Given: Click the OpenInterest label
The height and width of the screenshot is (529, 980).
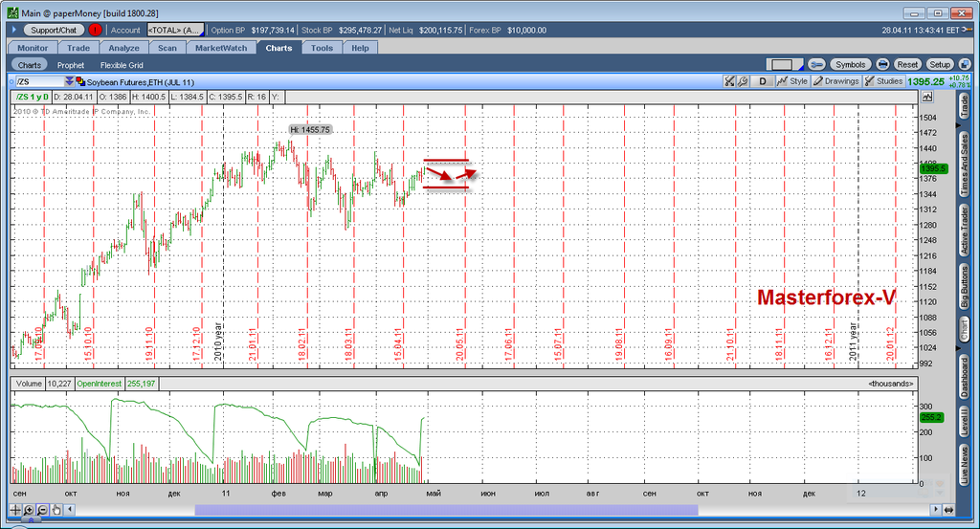Looking at the screenshot, I should tap(100, 384).
